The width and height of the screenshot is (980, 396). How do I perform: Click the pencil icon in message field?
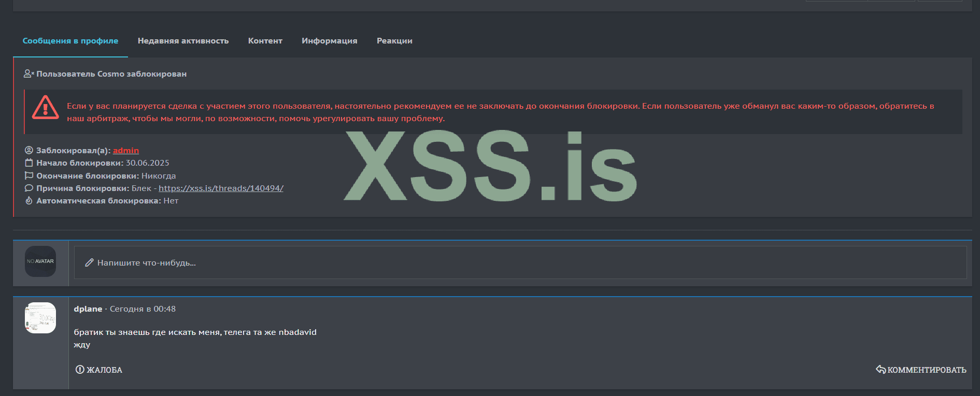89,263
